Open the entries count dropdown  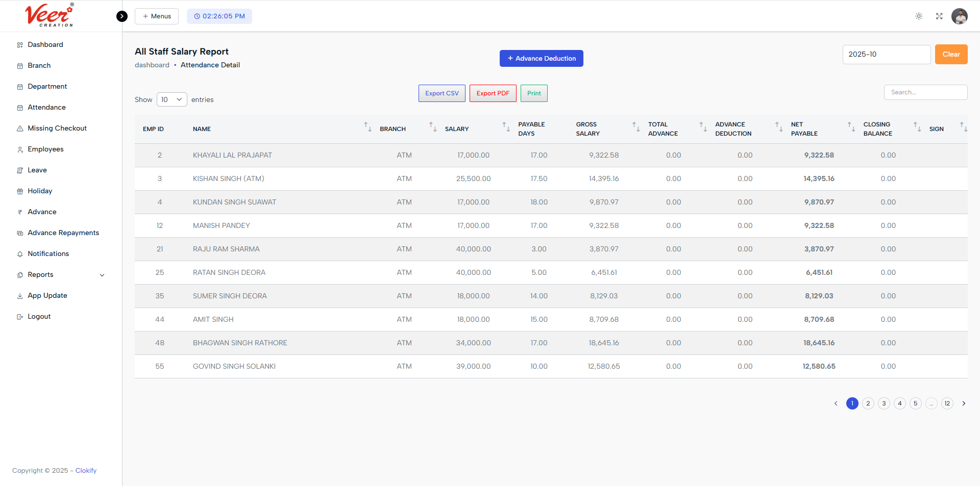[171, 99]
